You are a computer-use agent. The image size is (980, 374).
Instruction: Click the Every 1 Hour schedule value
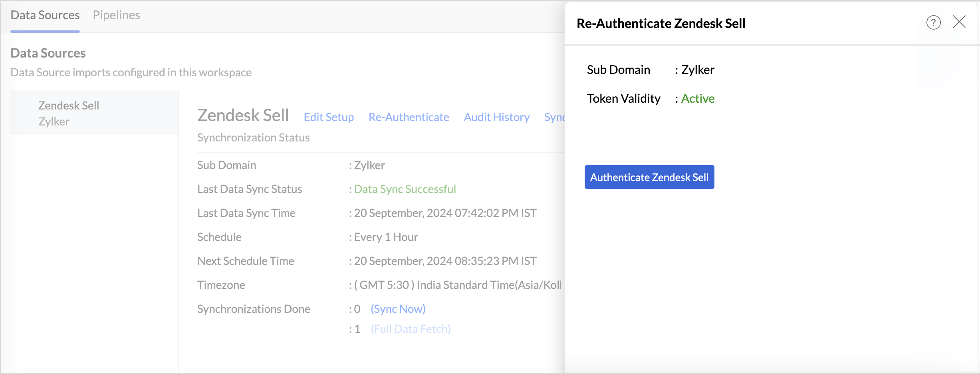[386, 237]
